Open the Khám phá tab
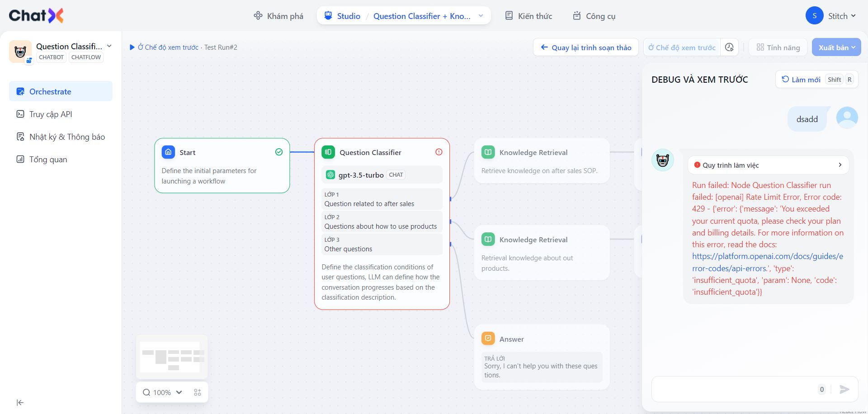 (278, 16)
